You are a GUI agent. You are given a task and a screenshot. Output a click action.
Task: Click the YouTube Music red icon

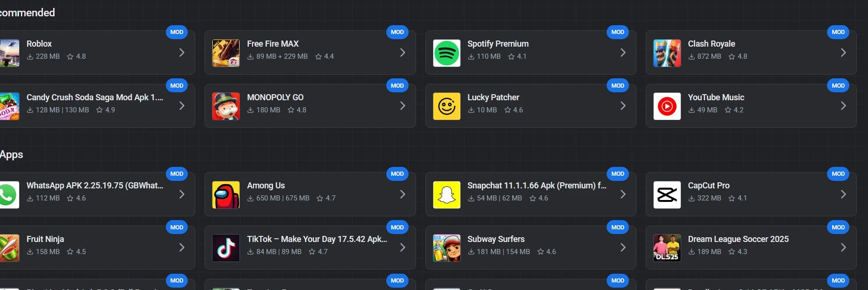(667, 106)
